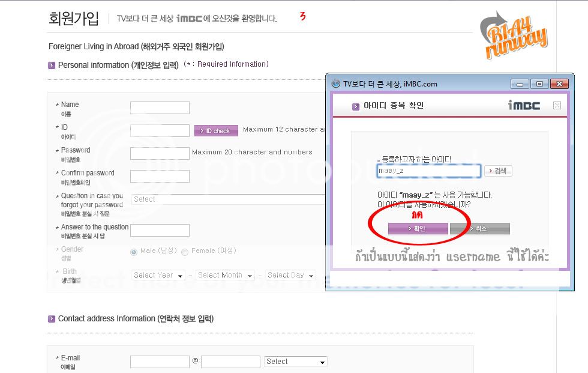Cancel using the grey 취소 button
The height and width of the screenshot is (373, 588).
(x=480, y=229)
